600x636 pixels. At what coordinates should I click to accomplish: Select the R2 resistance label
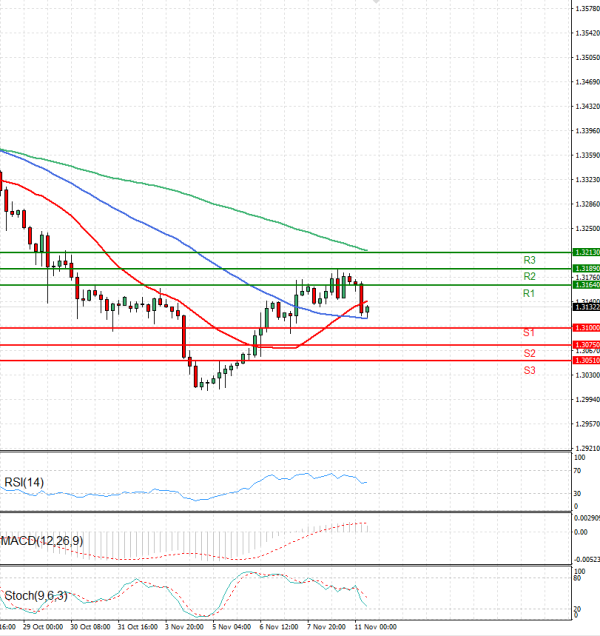click(530, 276)
